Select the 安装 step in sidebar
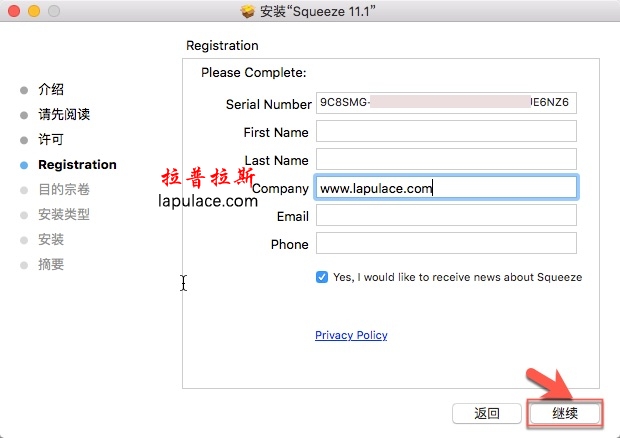The height and width of the screenshot is (438, 620). tap(51, 240)
